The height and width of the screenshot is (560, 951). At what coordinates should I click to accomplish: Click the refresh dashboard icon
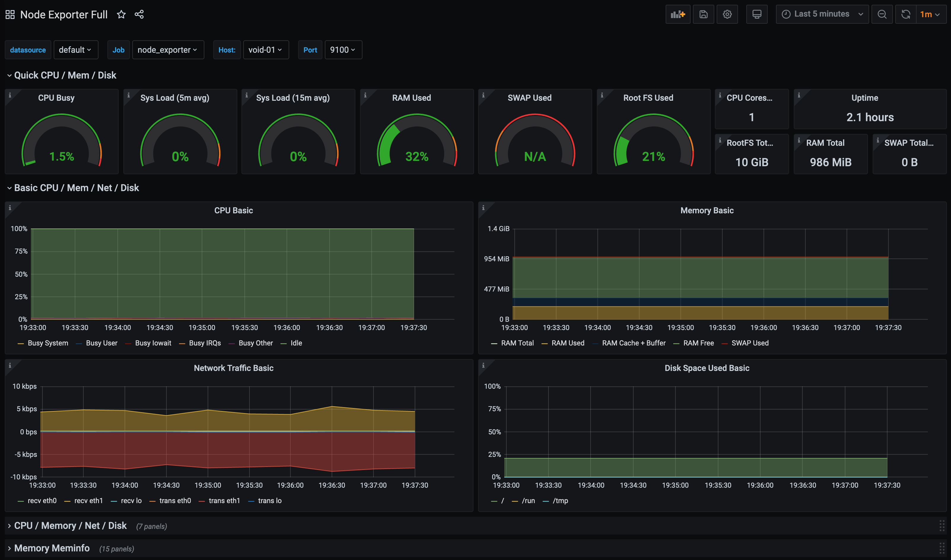[906, 14]
